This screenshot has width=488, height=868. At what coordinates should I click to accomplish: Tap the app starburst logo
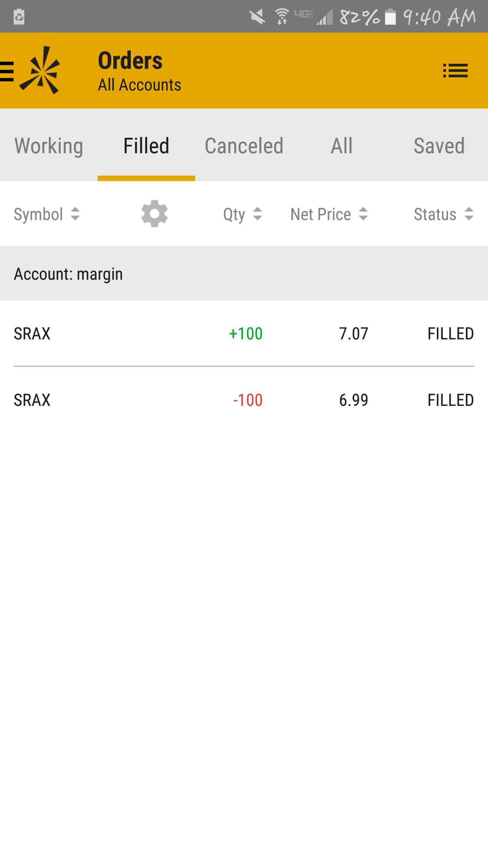tap(41, 71)
